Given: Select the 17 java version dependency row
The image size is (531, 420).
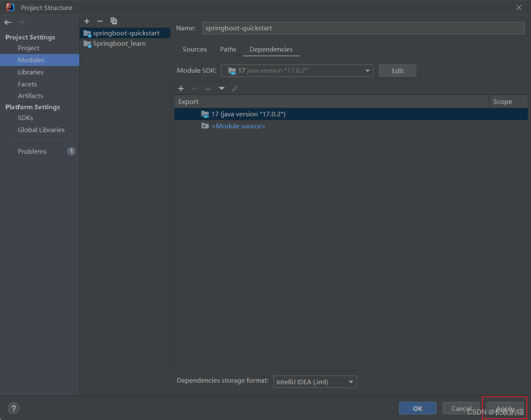Looking at the screenshot, I should pos(351,114).
